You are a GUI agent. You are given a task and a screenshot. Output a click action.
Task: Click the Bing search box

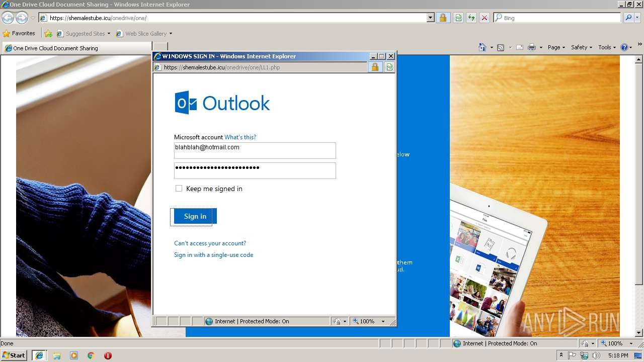coord(557,18)
